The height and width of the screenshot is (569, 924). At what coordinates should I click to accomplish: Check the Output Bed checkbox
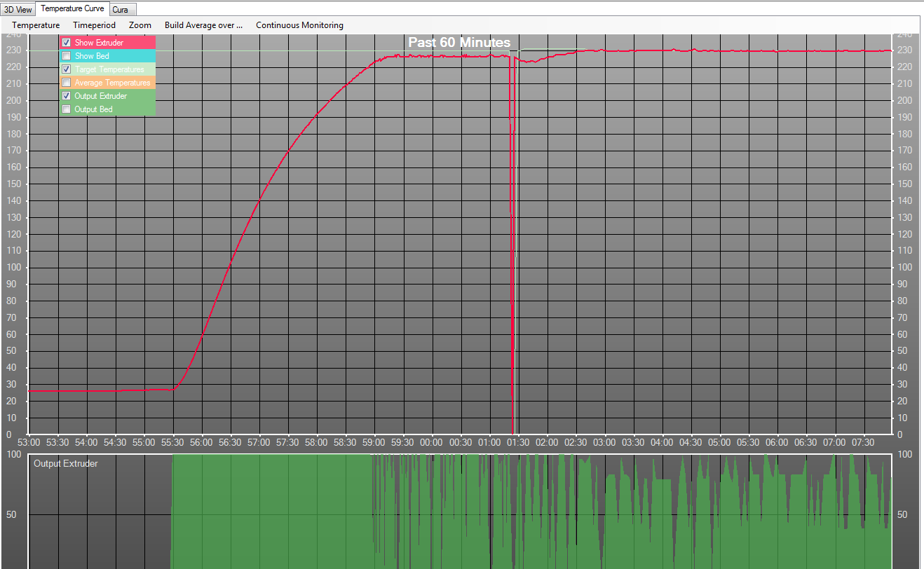point(67,109)
